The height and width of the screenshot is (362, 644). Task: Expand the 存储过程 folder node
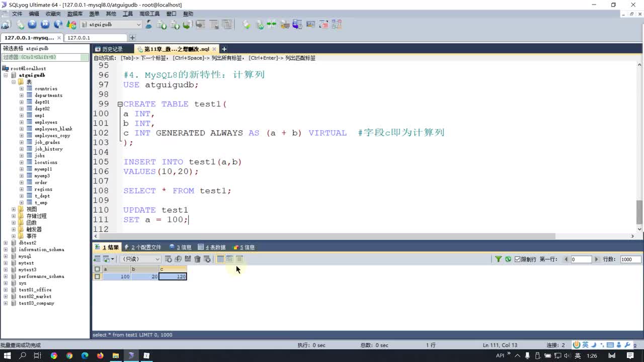coord(14,216)
